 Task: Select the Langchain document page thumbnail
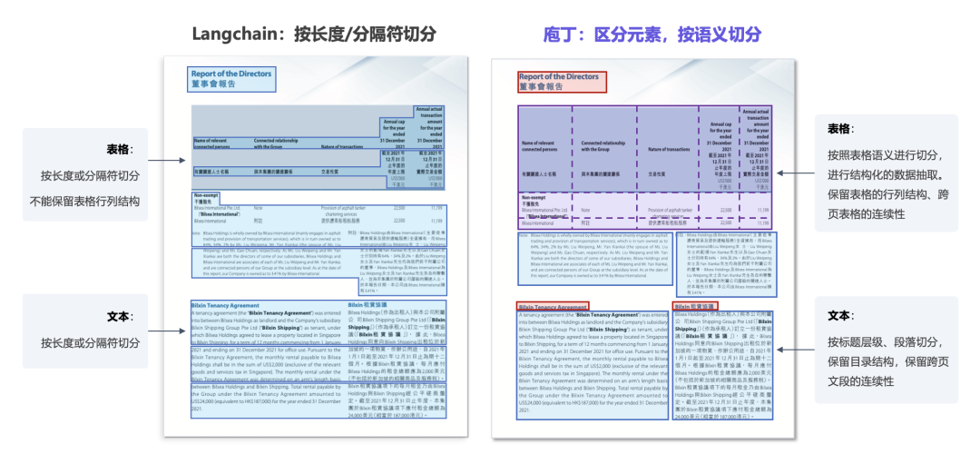pyautogui.click(x=316, y=246)
